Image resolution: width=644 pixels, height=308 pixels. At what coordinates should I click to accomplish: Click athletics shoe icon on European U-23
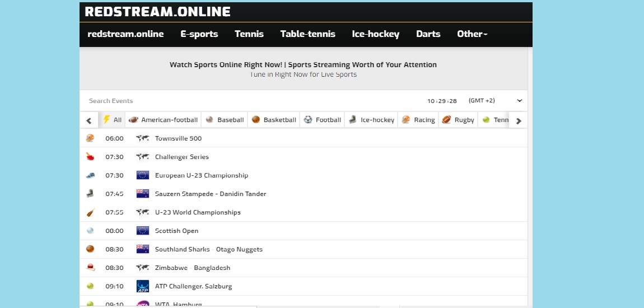[90, 175]
